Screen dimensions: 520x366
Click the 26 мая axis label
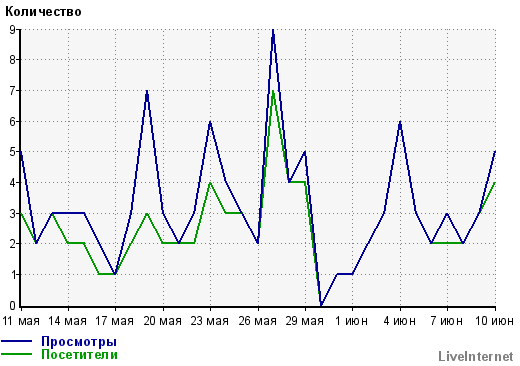click(258, 321)
